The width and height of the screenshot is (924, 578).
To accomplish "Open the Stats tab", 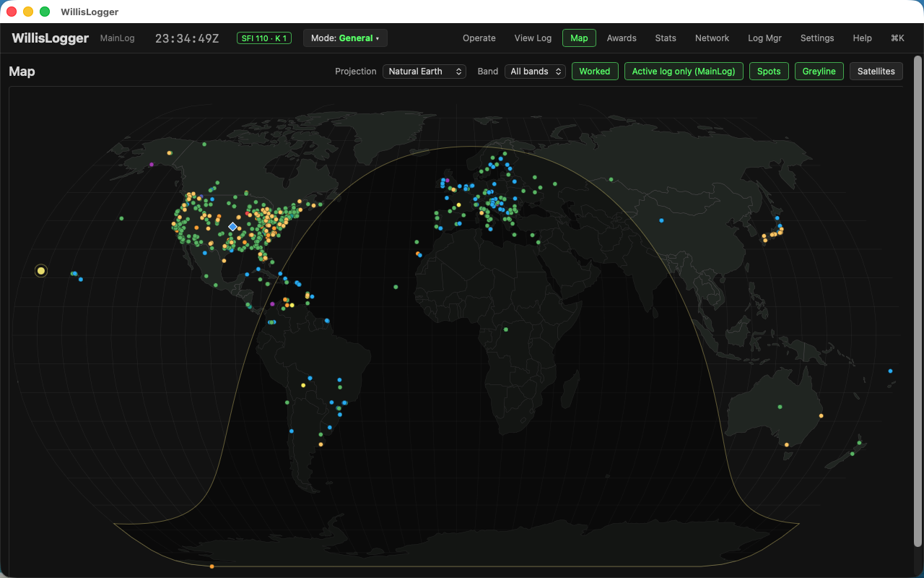I will coord(666,38).
